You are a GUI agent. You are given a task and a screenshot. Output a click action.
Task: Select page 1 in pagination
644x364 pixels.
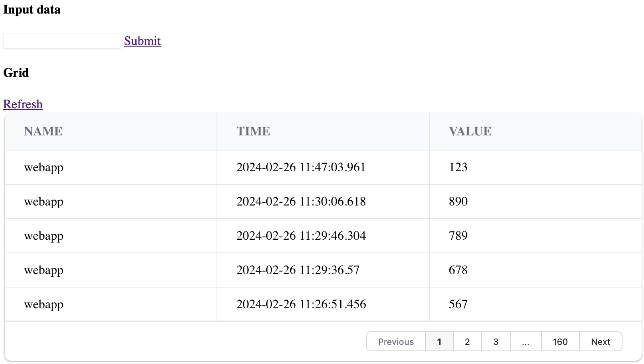[x=439, y=342]
